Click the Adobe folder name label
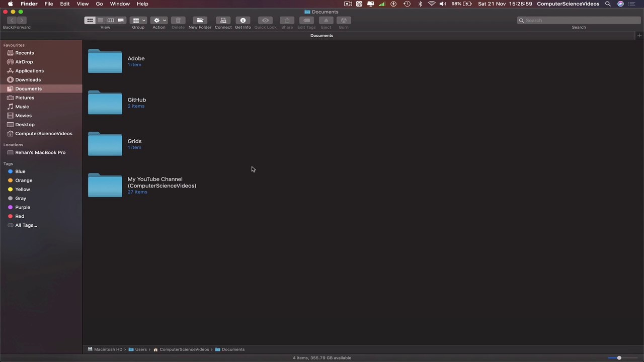 coord(136,58)
